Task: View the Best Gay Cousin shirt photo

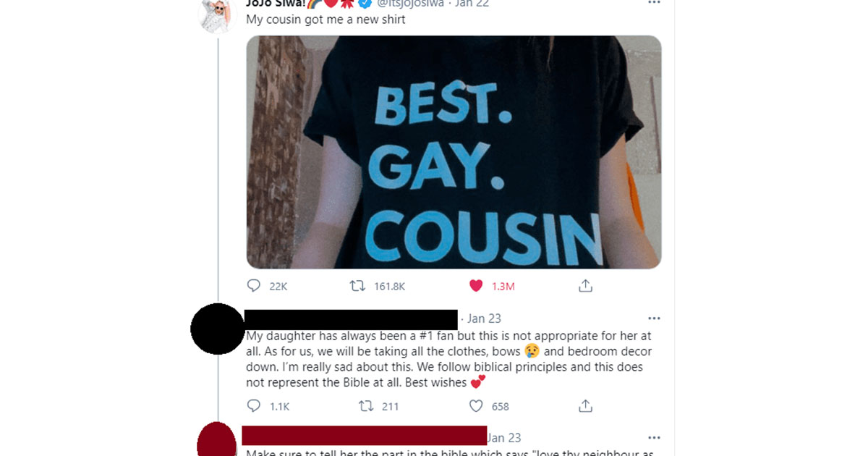Action: pos(454,152)
